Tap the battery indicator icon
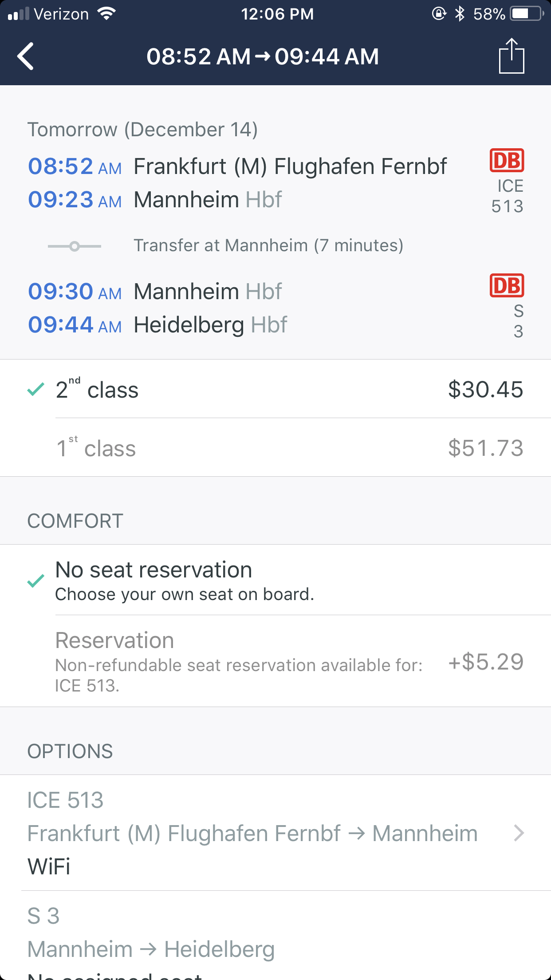Viewport: 551px width, 980px height. click(527, 14)
